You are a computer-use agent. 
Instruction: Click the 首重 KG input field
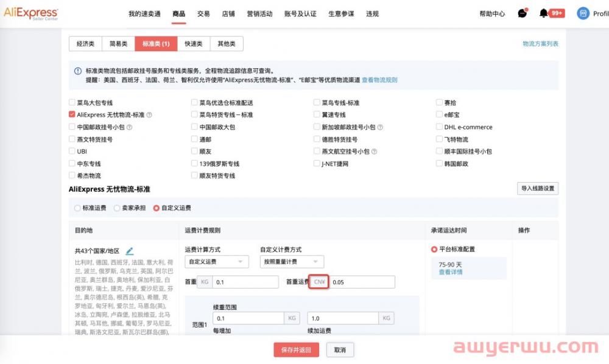pyautogui.click(x=245, y=282)
